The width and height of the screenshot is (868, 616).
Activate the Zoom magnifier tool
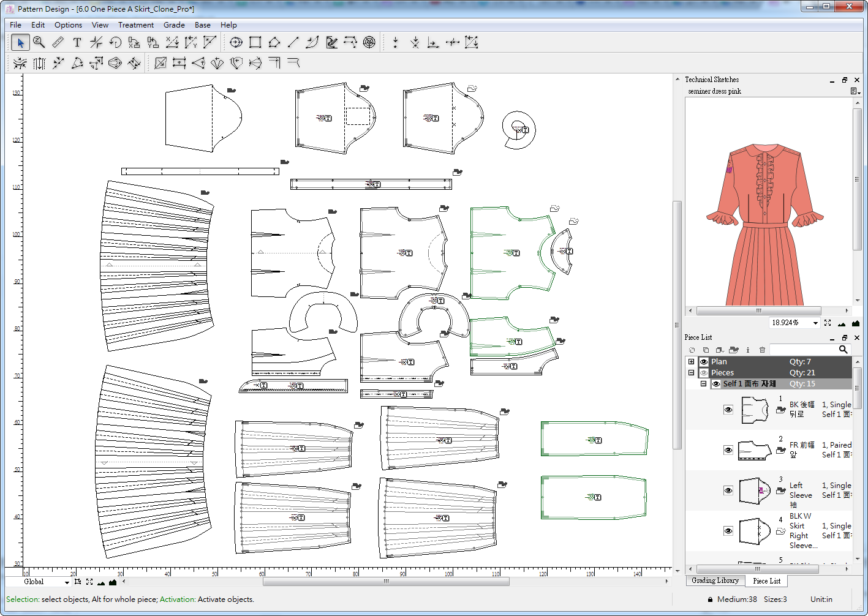(39, 42)
